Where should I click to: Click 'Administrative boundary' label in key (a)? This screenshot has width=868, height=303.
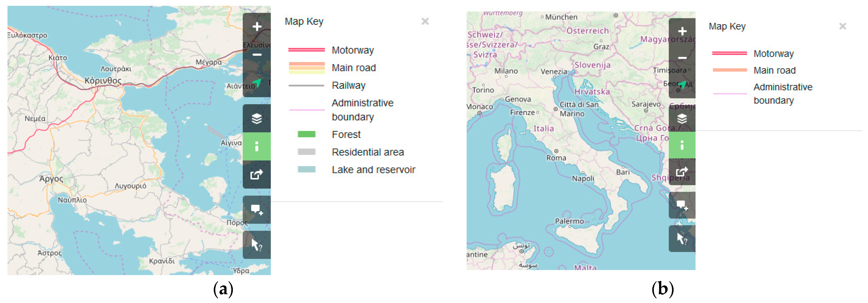point(362,110)
